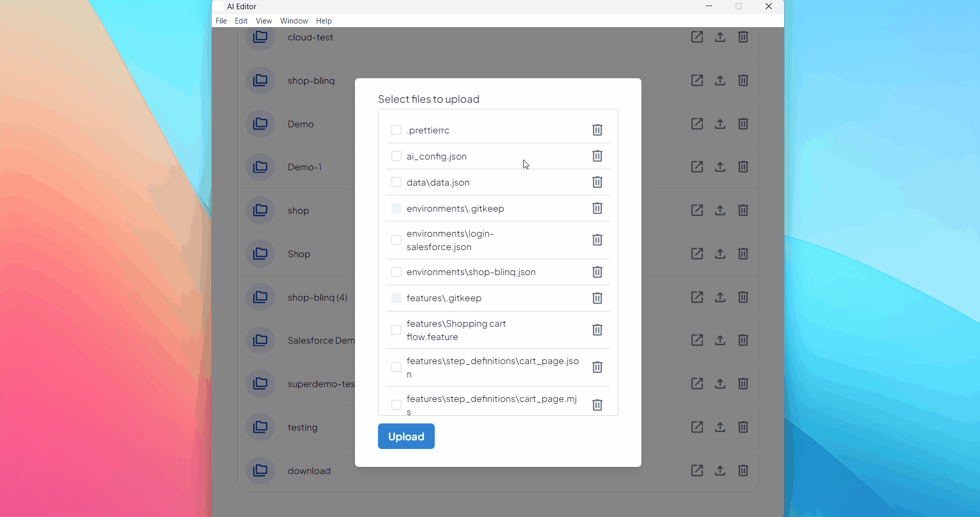Open the File menu
This screenshot has width=980, height=517.
pyautogui.click(x=220, y=21)
